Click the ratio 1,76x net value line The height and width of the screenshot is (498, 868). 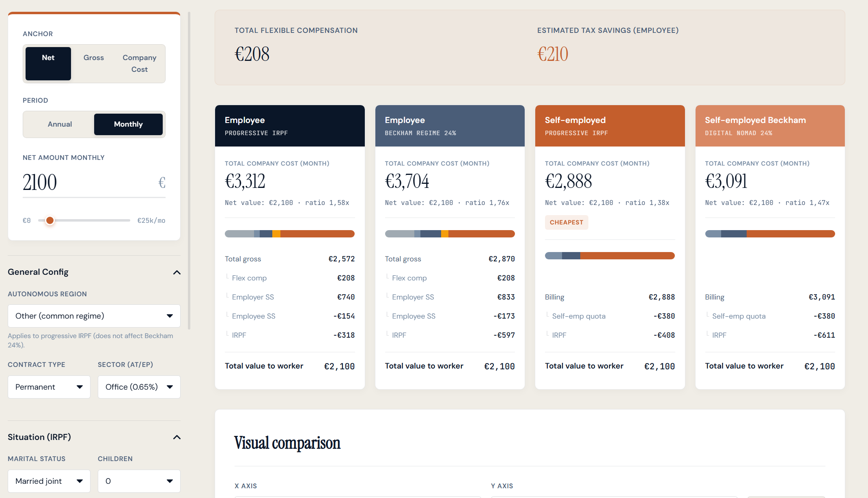[x=447, y=203]
